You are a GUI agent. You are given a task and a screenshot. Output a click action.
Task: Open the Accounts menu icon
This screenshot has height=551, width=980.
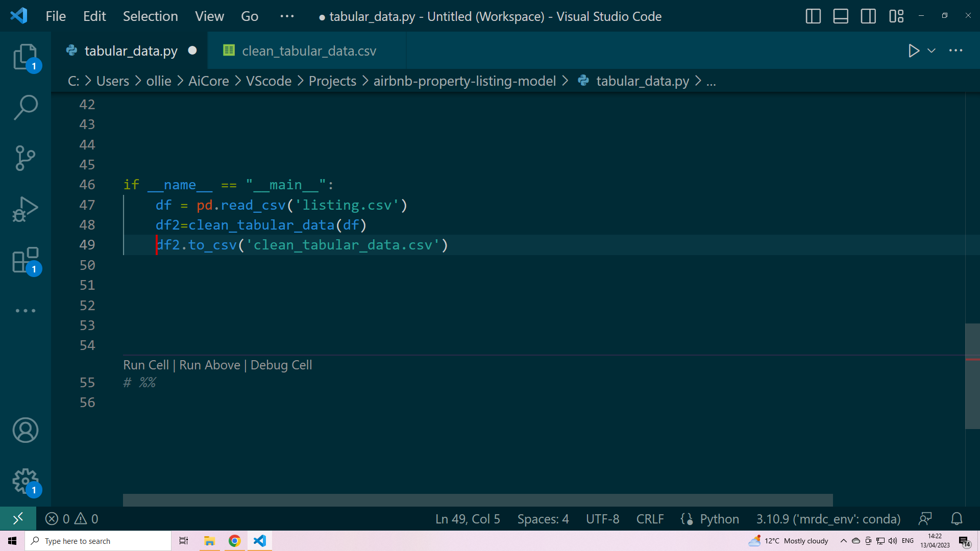[25, 430]
